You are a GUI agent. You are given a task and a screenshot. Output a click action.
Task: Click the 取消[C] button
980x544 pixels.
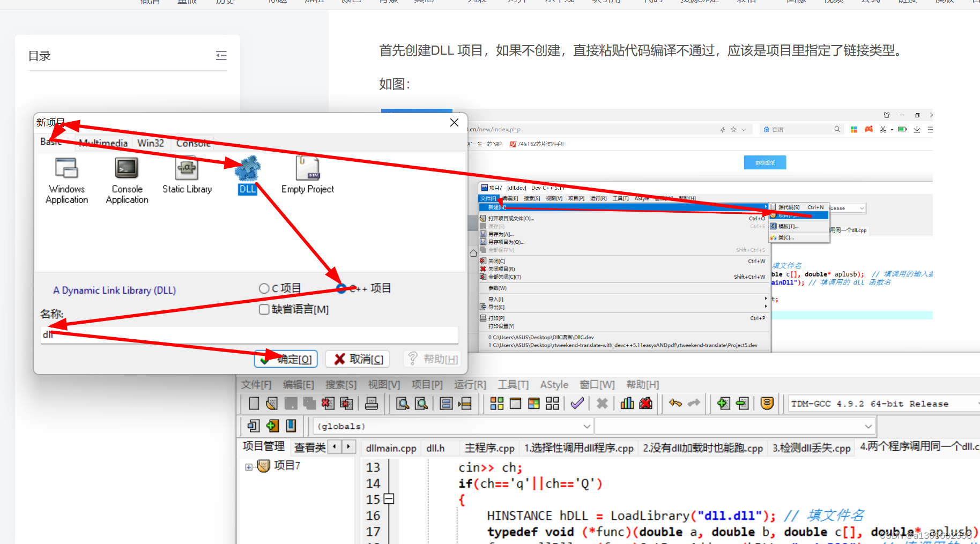coord(357,359)
